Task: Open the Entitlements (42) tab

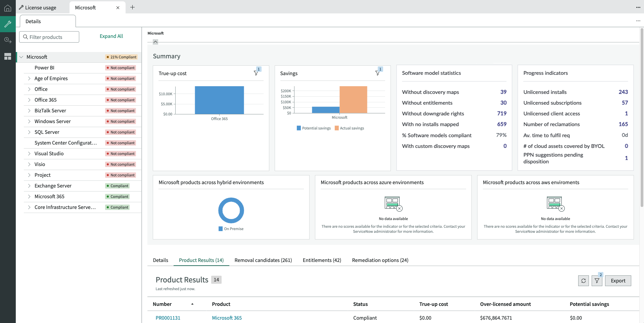Action: 322,260
